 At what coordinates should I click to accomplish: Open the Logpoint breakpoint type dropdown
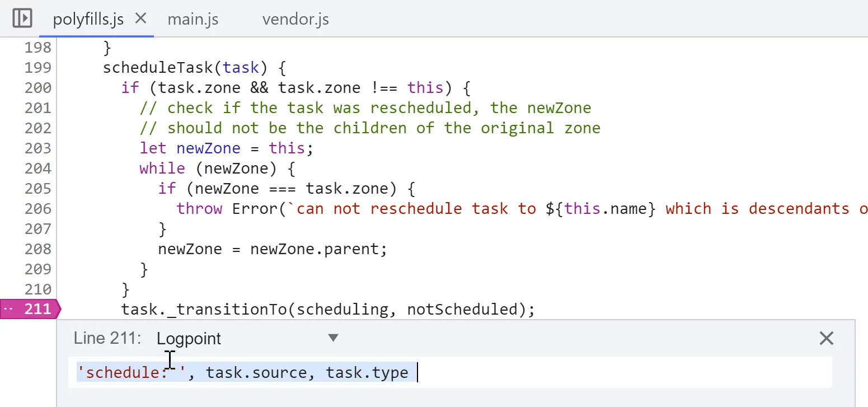[x=248, y=338]
